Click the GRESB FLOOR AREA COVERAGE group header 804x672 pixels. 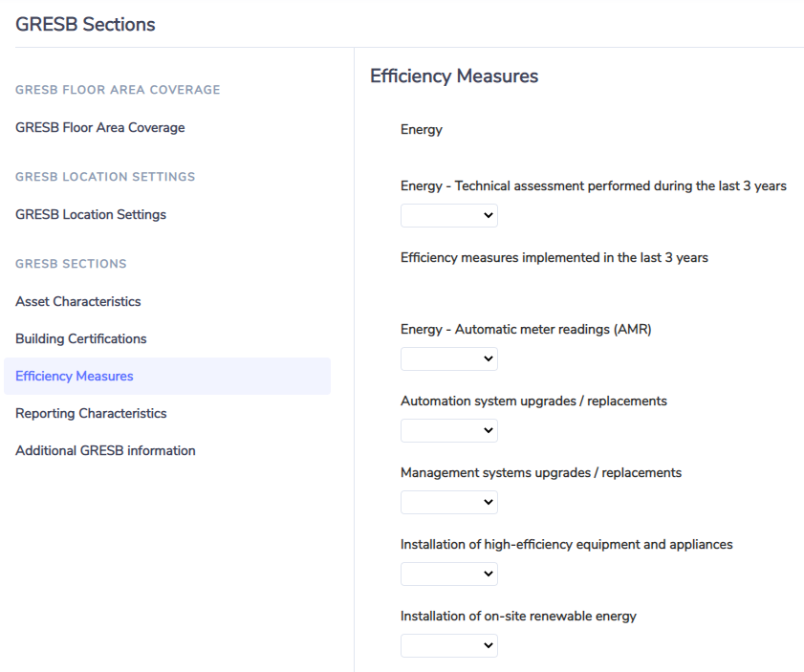118,90
